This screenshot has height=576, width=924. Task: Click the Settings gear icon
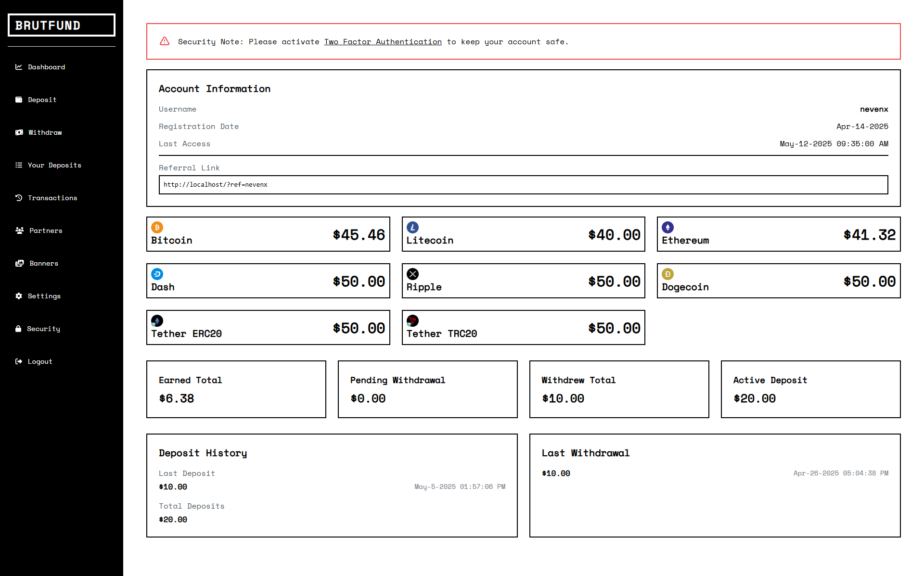point(19,296)
